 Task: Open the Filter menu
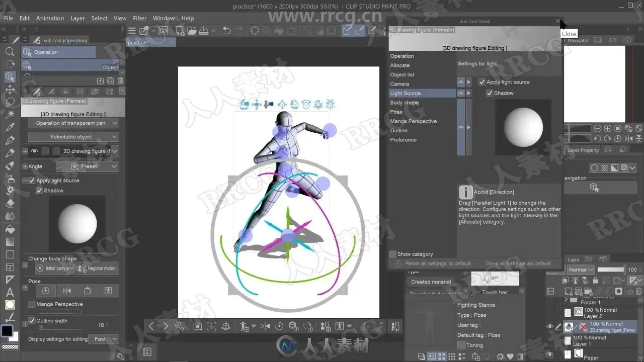pos(140,18)
